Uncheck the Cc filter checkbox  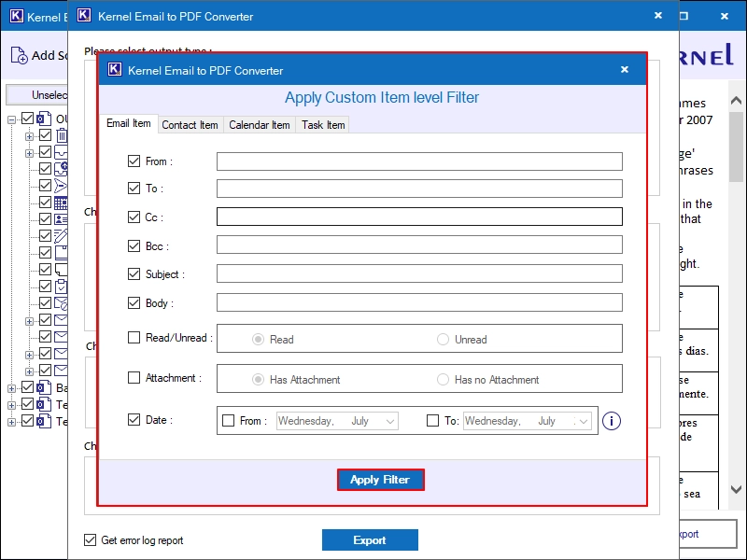134,217
